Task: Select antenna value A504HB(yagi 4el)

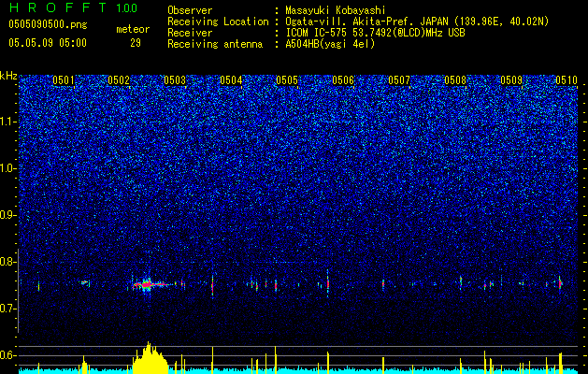Action: click(330, 44)
